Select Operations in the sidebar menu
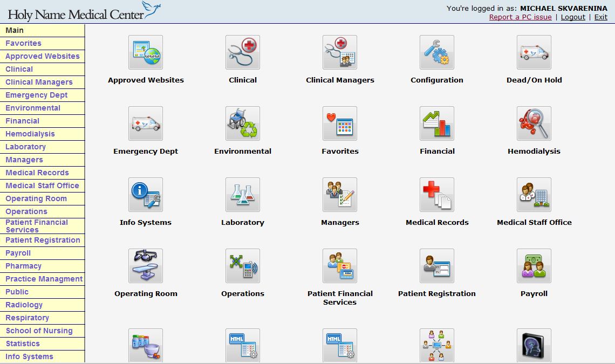The width and height of the screenshot is (615, 364). [x=43, y=211]
